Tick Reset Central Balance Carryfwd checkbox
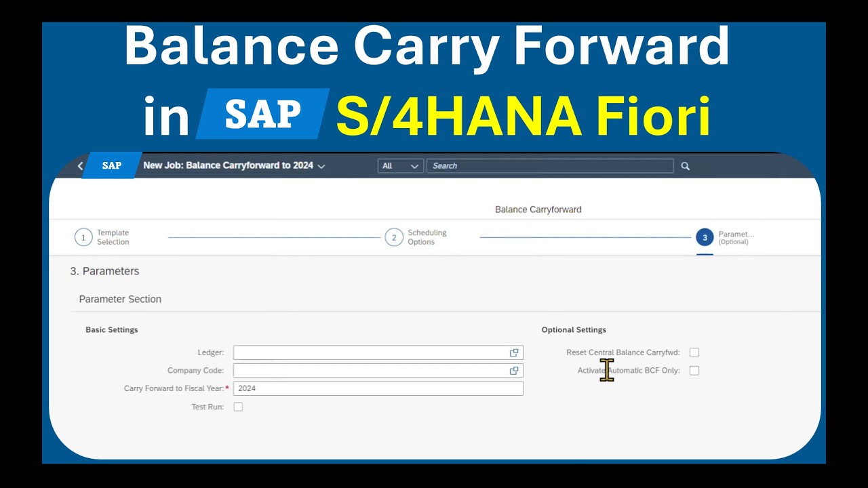This screenshot has height=488, width=868. click(x=694, y=352)
